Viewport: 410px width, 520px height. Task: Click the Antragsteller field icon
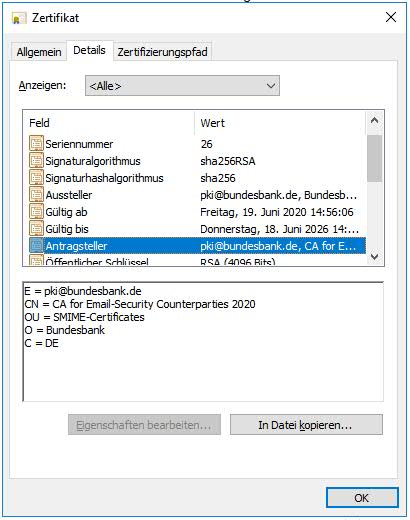36,246
